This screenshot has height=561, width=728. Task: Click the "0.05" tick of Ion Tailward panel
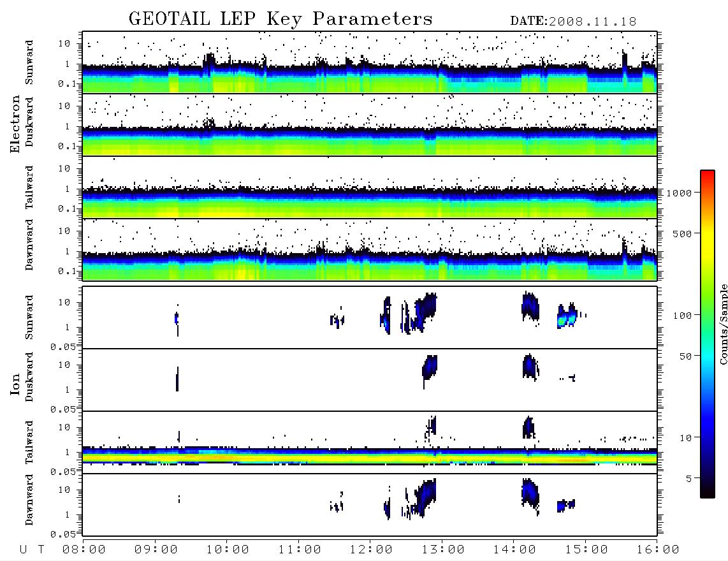click(62, 471)
